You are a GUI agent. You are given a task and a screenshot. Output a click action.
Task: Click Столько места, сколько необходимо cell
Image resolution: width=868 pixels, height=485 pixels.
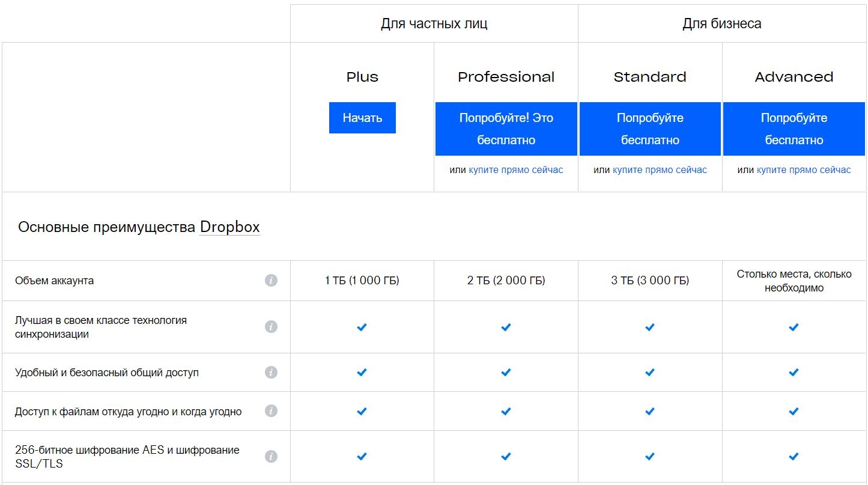coord(794,281)
